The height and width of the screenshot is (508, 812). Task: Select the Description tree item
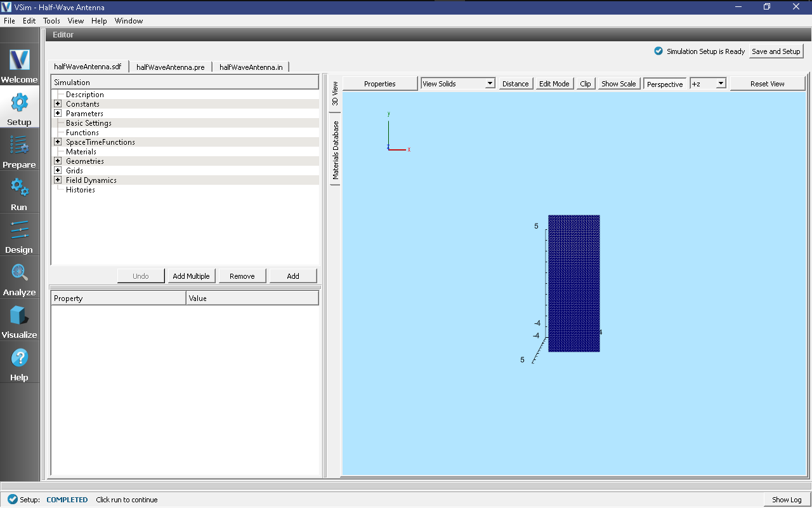tap(84, 94)
